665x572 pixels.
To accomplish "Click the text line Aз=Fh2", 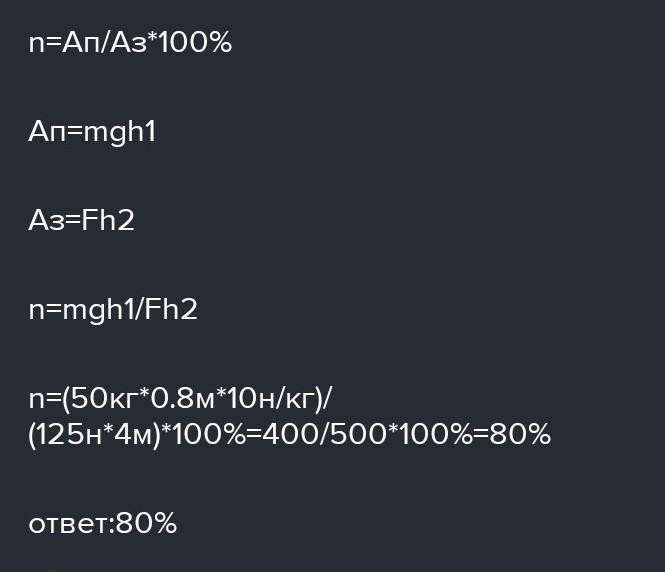I will (81, 220).
